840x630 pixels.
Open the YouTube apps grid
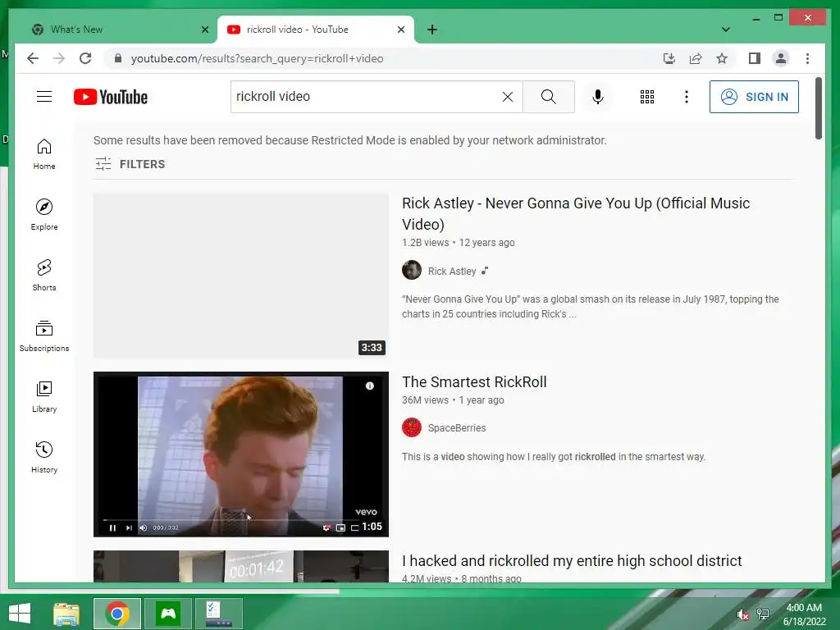[x=647, y=97]
